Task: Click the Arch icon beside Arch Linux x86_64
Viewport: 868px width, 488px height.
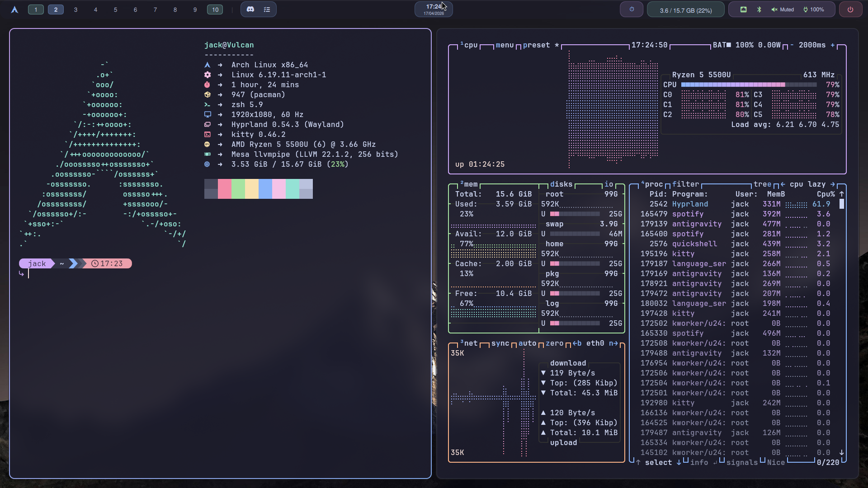Action: [x=207, y=65]
